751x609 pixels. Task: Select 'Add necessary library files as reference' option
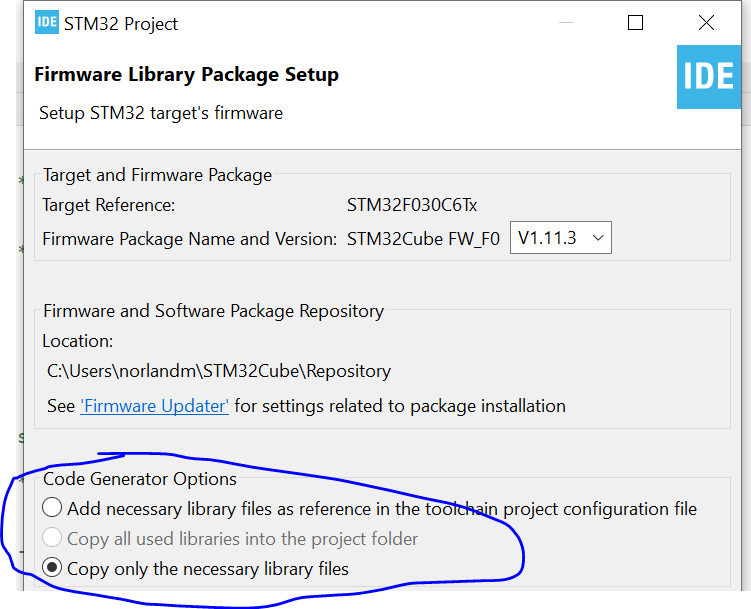(52, 509)
